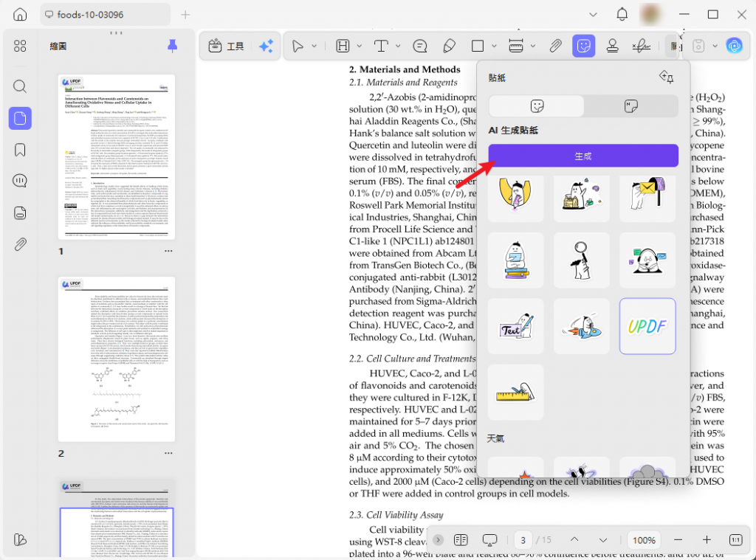The height and width of the screenshot is (560, 756).
Task: Open page 1 thumbnail
Action: tap(116, 157)
